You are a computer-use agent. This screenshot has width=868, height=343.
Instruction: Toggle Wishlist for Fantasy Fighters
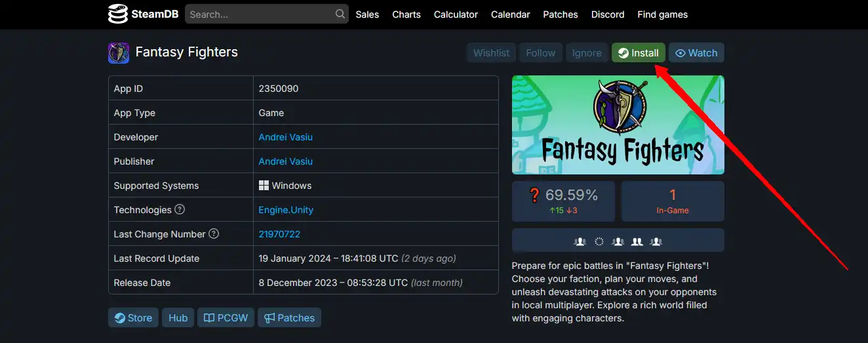tap(491, 53)
